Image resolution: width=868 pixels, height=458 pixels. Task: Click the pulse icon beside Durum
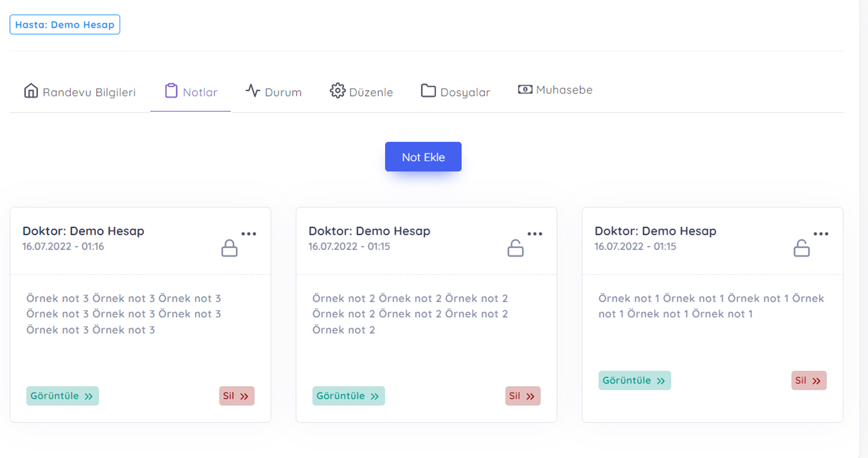253,91
